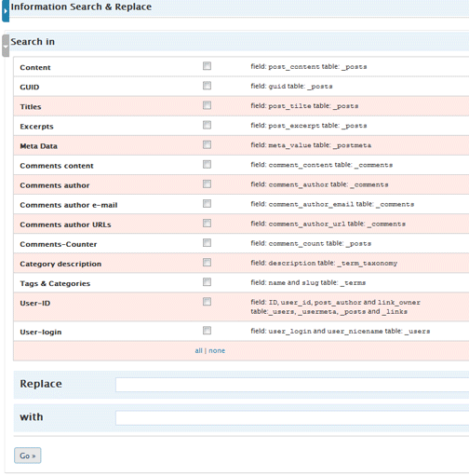Click 'field: post_content table: _posts' text

click(309, 66)
